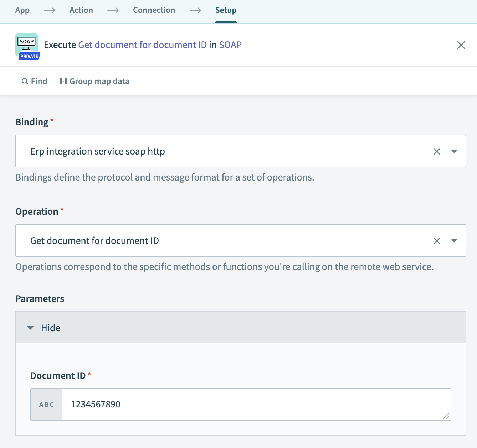Click the Find magnifier icon
The image size is (477, 448).
(x=24, y=81)
